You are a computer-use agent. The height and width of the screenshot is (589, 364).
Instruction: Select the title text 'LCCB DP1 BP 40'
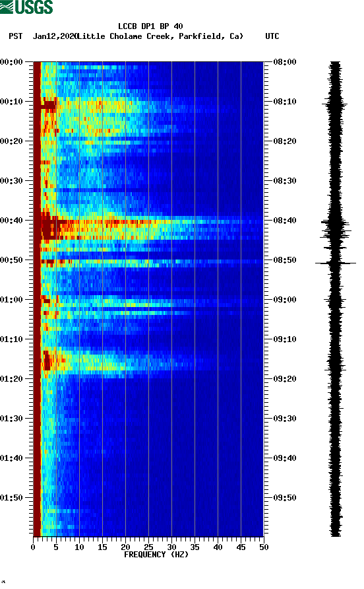[150, 26]
